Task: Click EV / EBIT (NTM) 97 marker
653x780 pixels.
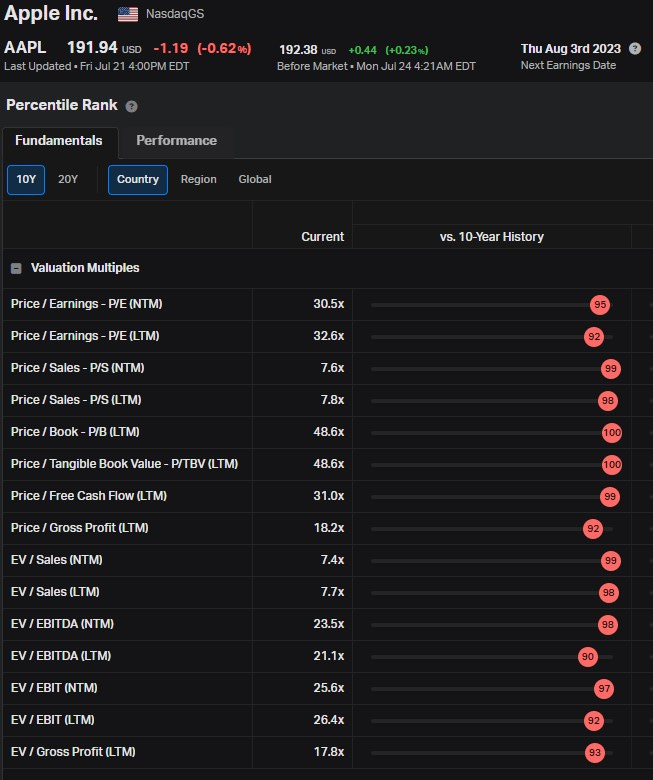Action: pos(604,688)
